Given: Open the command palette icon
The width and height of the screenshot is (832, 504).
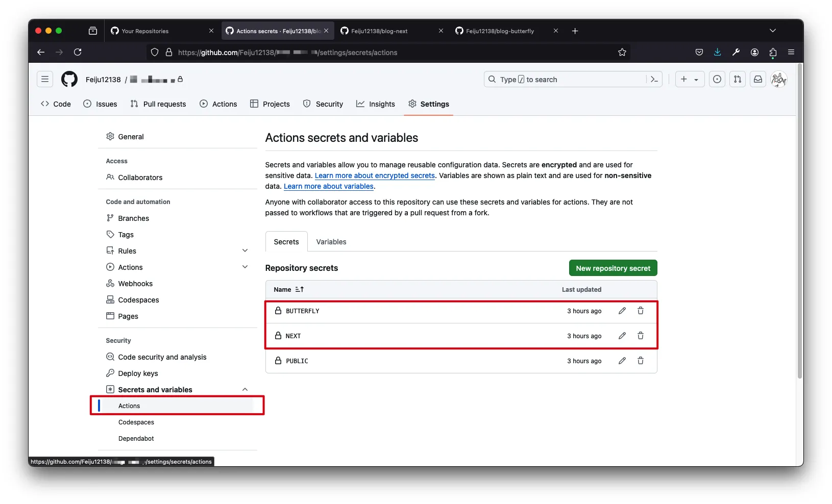Looking at the screenshot, I should (654, 80).
